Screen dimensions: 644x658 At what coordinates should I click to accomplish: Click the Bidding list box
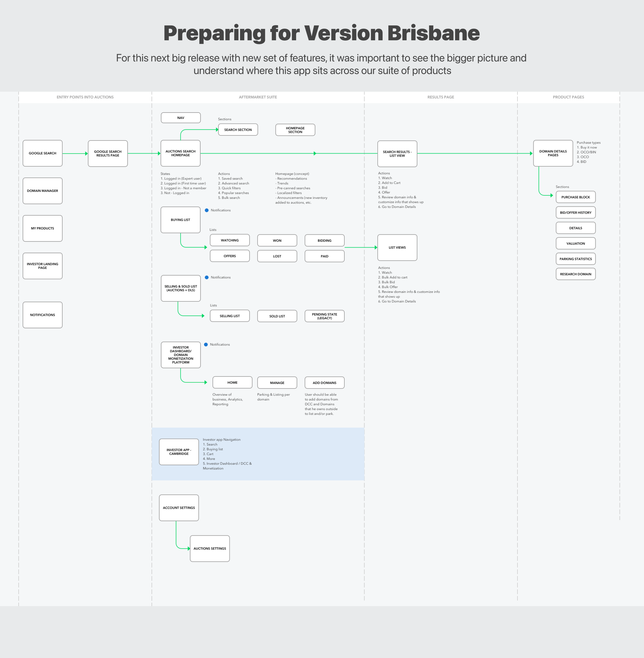pyautogui.click(x=324, y=241)
